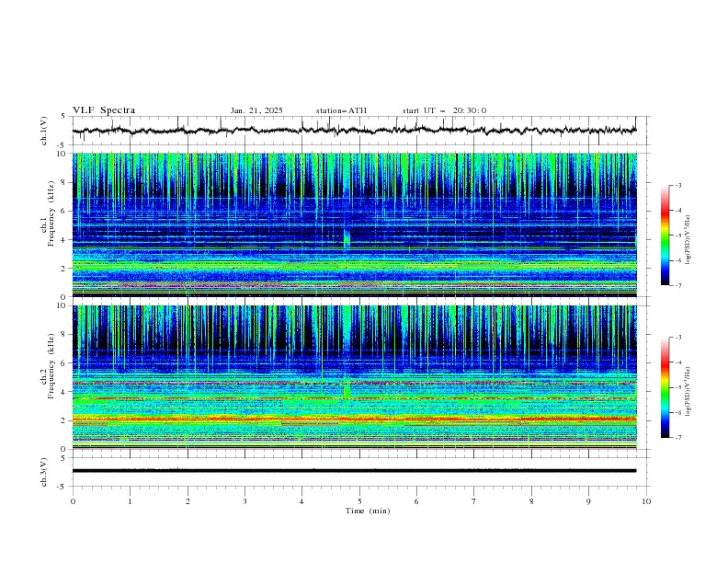The image size is (728, 563).
Task: Click the ch.1 'Frequency (kHz)' axis label
Action: point(51,213)
